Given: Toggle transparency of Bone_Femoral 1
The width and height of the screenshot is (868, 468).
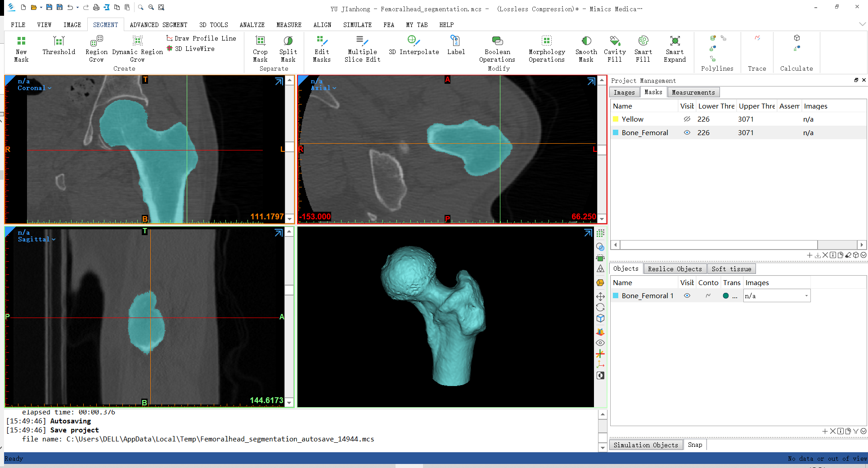Looking at the screenshot, I should pos(726,296).
